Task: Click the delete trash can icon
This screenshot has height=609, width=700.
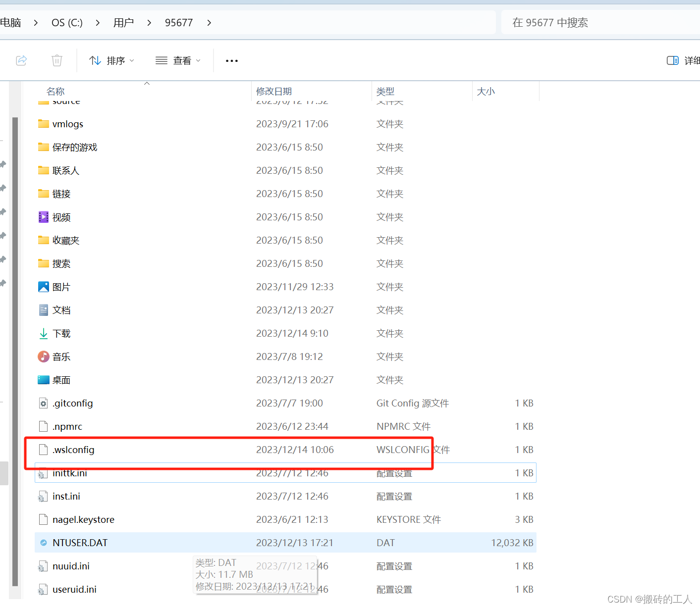Action: [57, 60]
